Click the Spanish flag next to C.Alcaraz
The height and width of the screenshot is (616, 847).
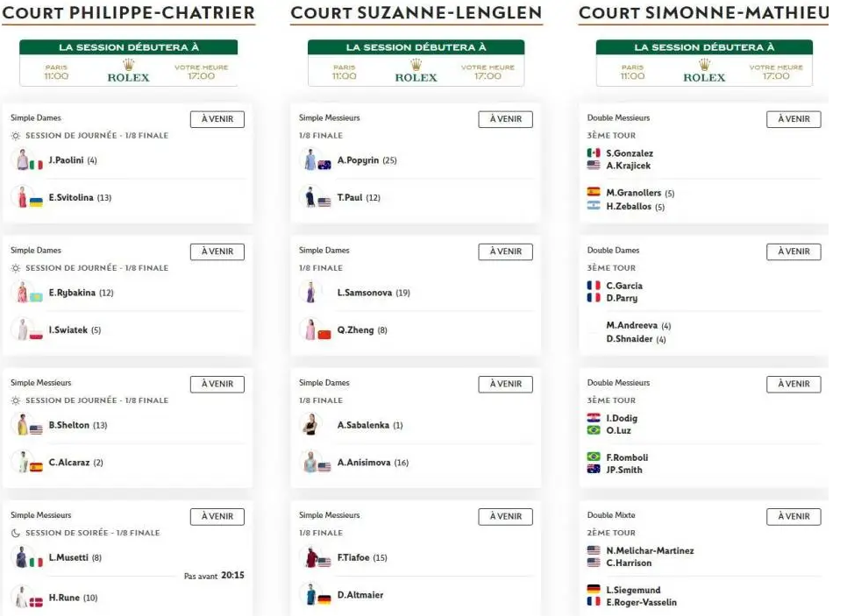click(x=36, y=467)
